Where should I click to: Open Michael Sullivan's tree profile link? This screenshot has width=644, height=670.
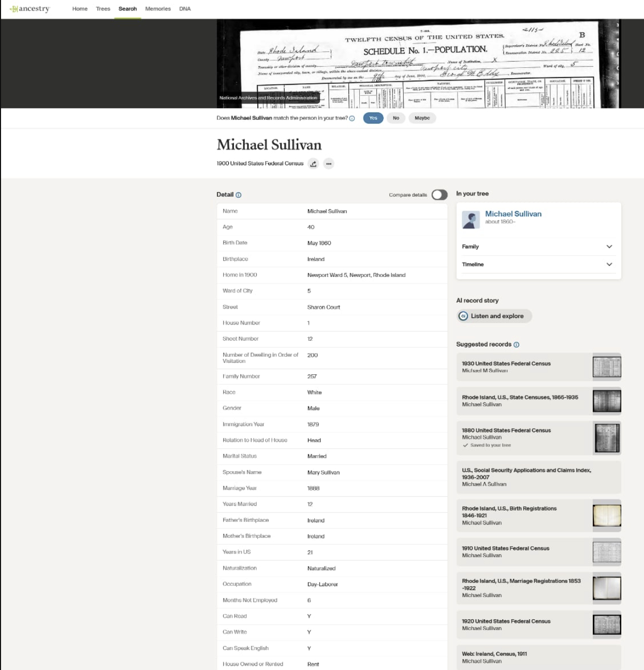tap(513, 214)
